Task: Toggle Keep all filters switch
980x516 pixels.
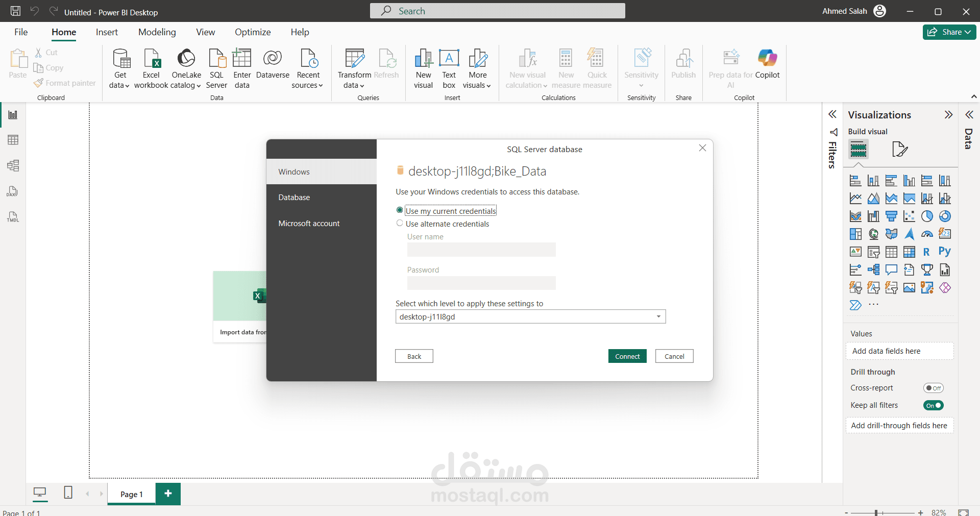Action: (x=934, y=405)
